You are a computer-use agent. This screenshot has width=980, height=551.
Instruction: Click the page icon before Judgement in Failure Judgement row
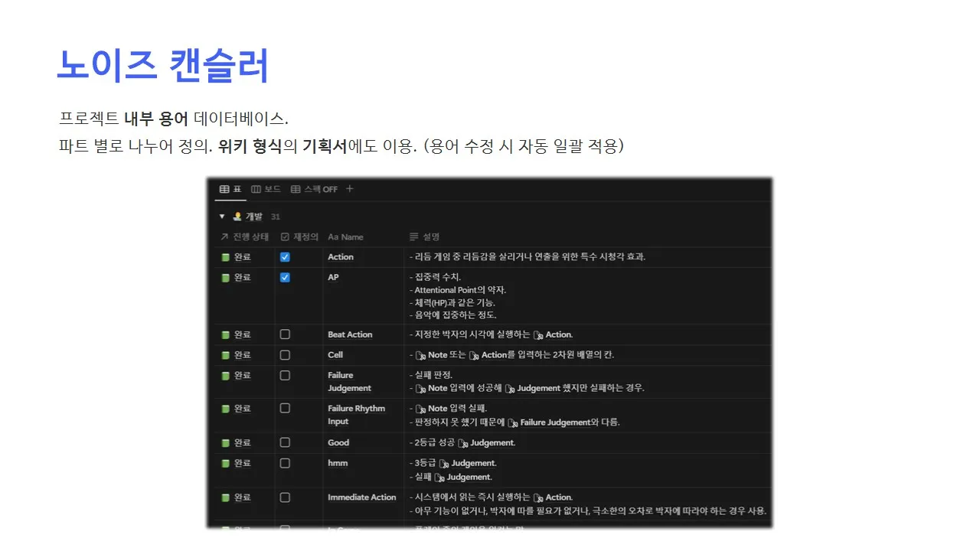tap(510, 389)
